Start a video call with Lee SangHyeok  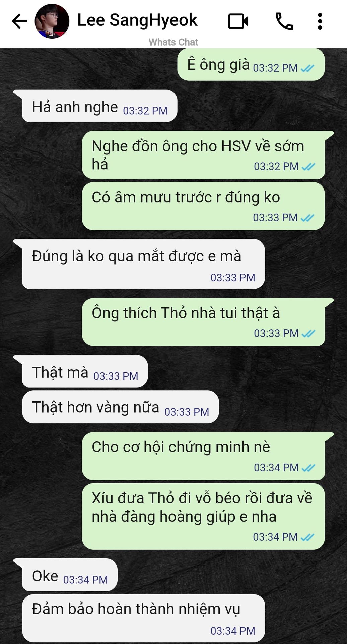tap(238, 21)
